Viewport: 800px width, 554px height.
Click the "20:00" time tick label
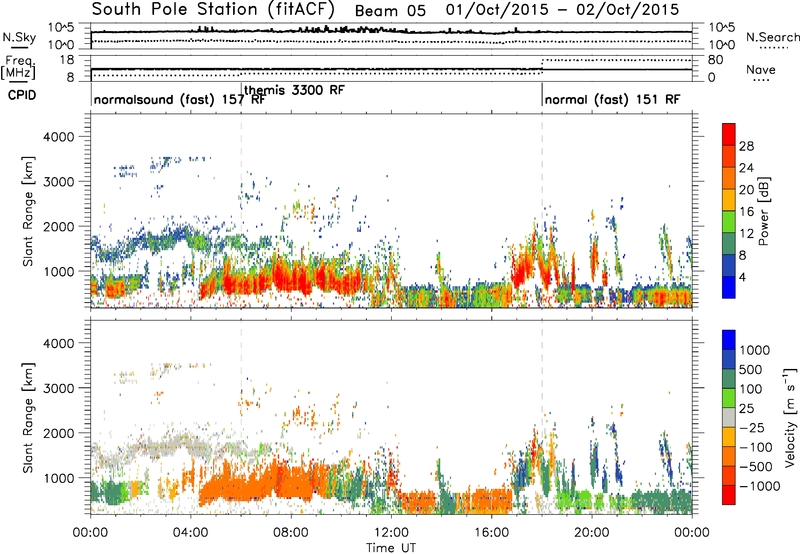[591, 533]
